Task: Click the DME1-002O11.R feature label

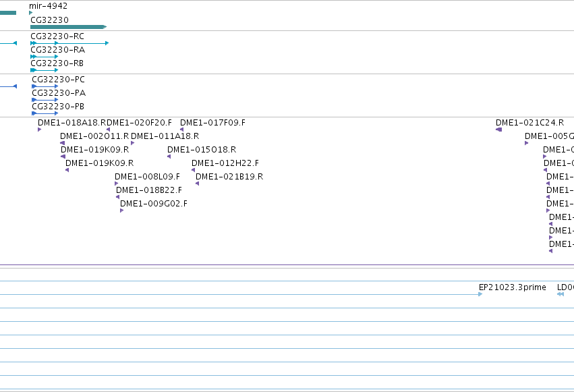Action: (x=94, y=136)
